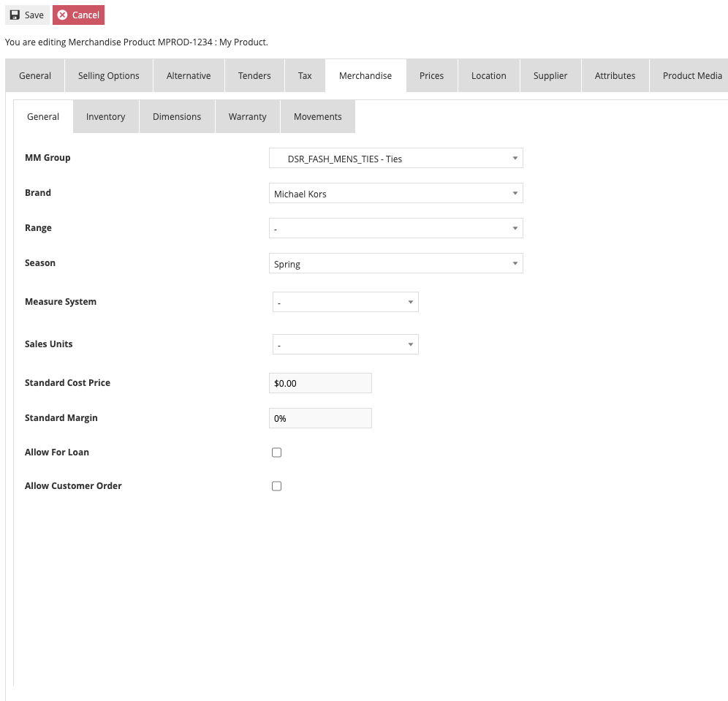Viewport: 728px width, 701px height.
Task: Click the Allow For Loan label
Action: [x=57, y=452]
